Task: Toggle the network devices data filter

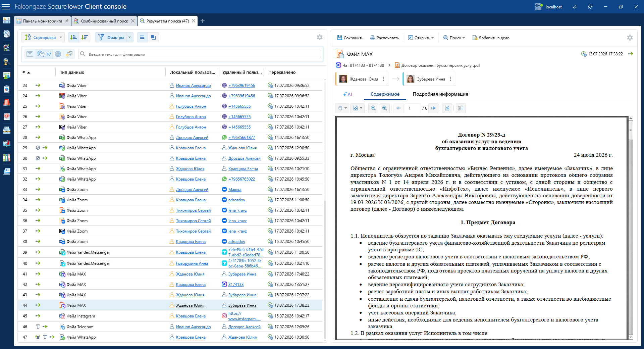Action: 69,54
